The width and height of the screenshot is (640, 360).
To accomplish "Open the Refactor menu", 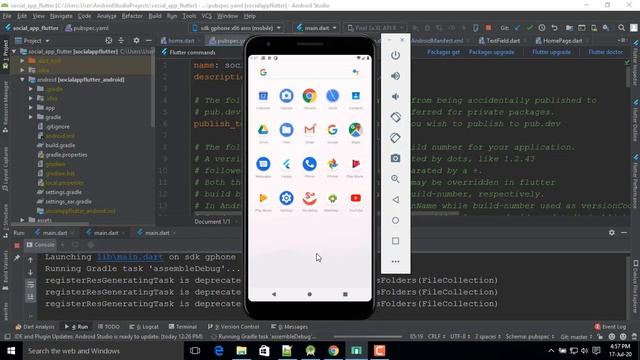I will [x=132, y=16].
